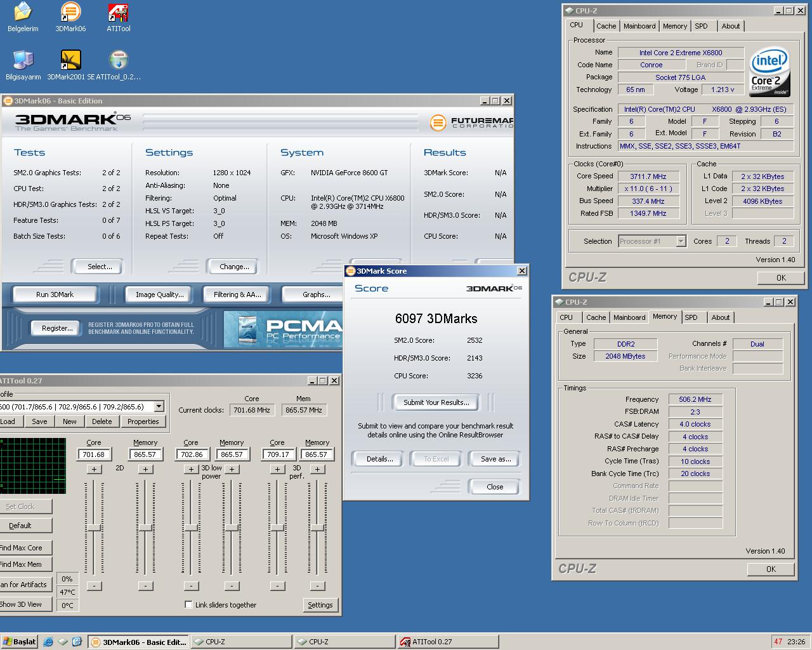The image size is (812, 650).
Task: Click 2D Core clock field showing 701.68
Action: (94, 454)
